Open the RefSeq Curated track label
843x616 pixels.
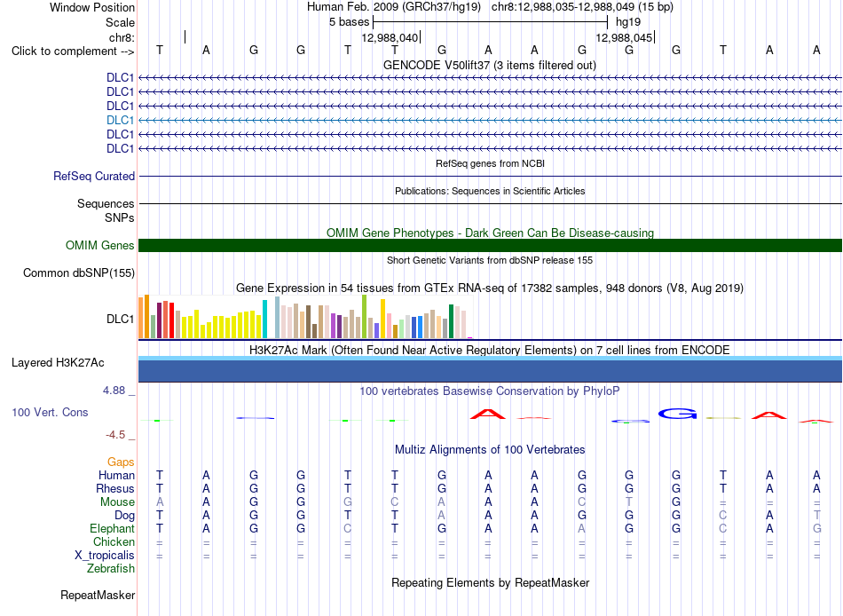point(93,176)
